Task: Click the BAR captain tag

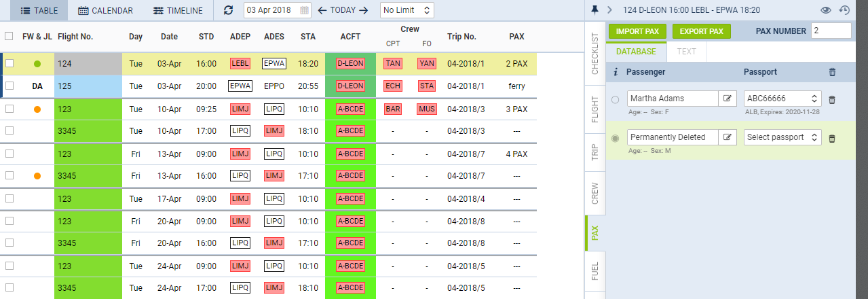Action: [393, 109]
